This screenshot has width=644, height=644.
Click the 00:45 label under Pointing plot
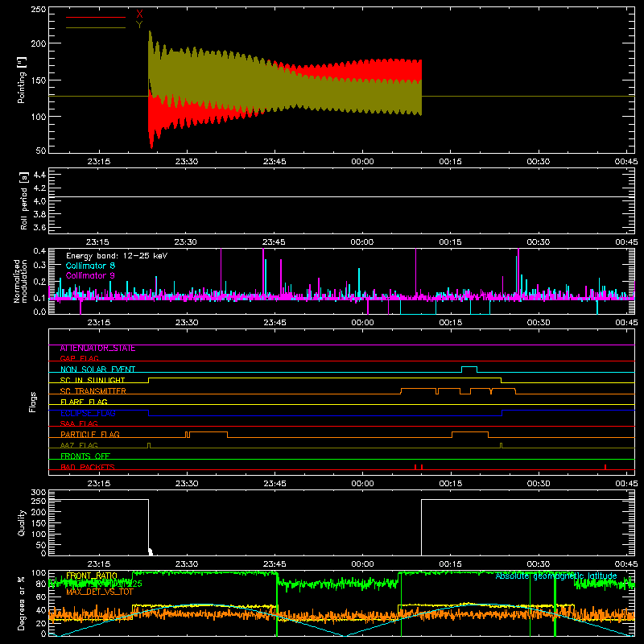pyautogui.click(x=626, y=162)
